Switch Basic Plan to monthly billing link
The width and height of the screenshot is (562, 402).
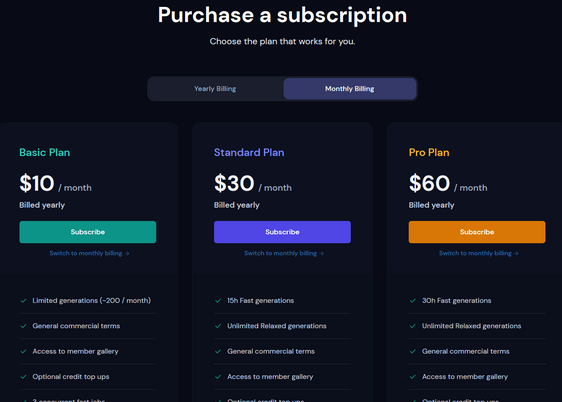click(89, 253)
